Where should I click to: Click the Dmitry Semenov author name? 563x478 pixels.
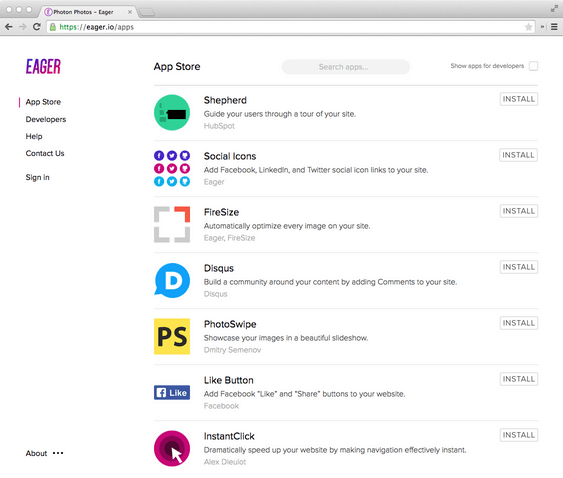tap(232, 350)
